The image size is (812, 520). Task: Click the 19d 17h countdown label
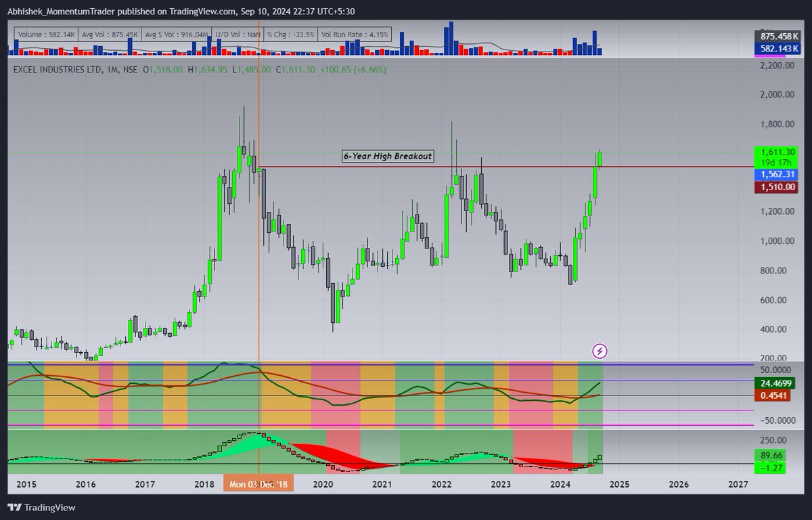tap(776, 163)
